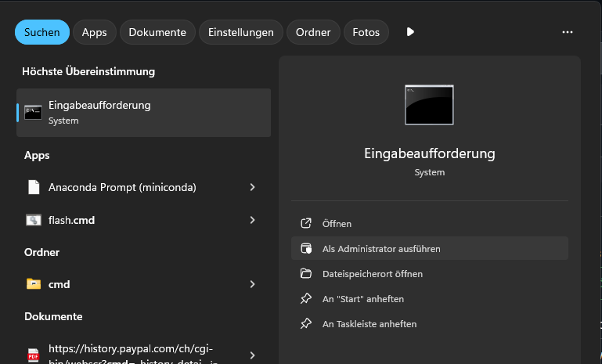602x364 pixels.
Task: Open the three-dot options menu
Action: [568, 32]
